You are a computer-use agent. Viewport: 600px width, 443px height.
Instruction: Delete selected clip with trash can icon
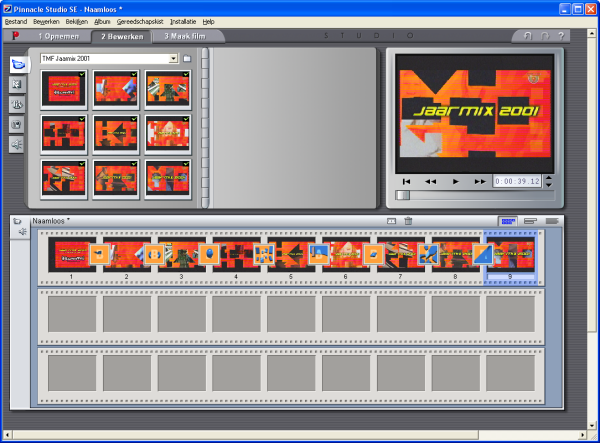pyautogui.click(x=408, y=221)
